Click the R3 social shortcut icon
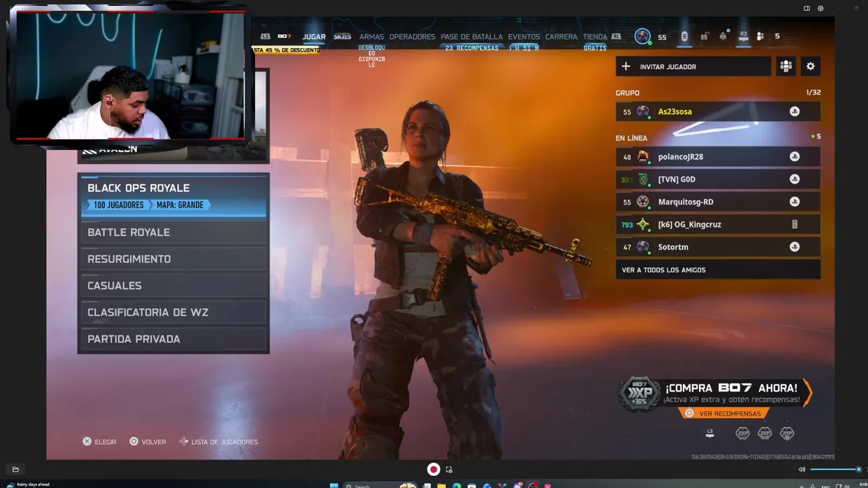Viewport: 868px width, 488px height. pos(743,35)
